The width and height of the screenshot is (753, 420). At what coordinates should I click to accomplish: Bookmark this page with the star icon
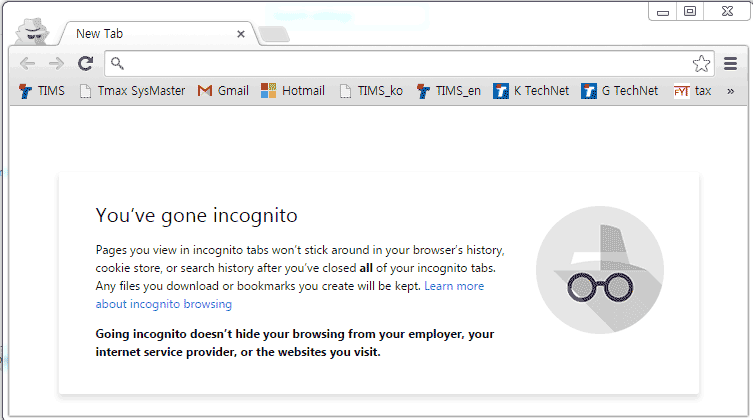tap(701, 63)
